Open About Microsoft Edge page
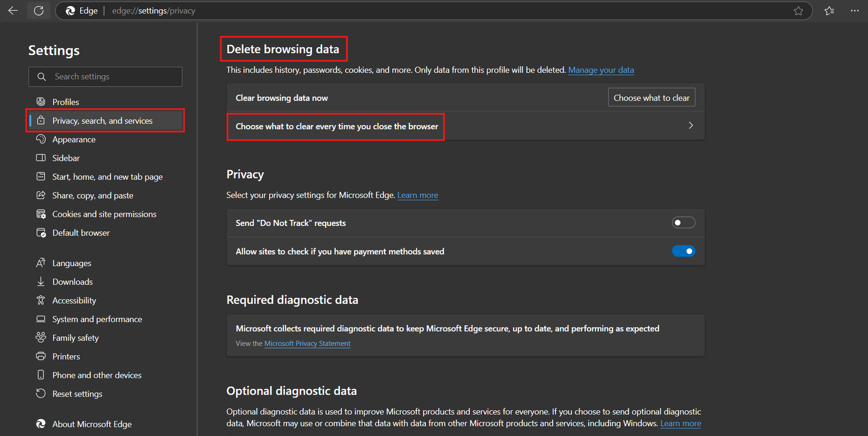 click(x=92, y=424)
